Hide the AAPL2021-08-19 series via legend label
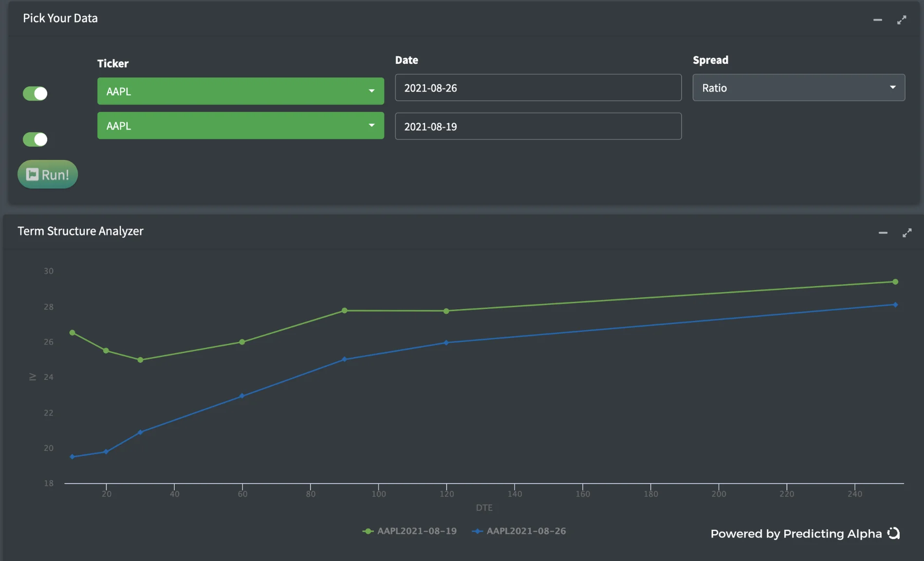The height and width of the screenshot is (561, 924). click(x=417, y=531)
